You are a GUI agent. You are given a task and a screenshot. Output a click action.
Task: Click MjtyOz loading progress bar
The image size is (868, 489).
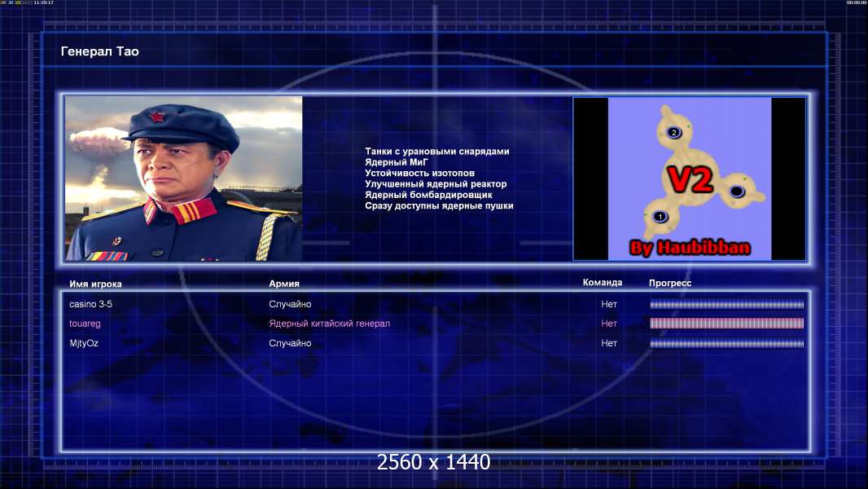pos(726,344)
